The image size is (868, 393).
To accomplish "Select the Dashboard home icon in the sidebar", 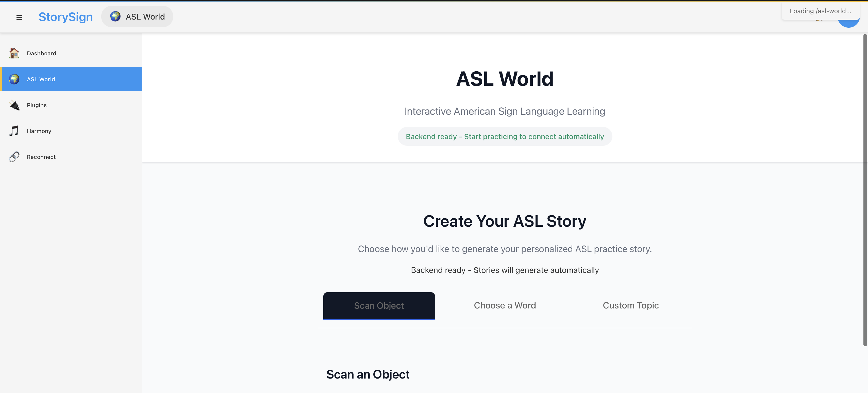I will coord(14,53).
